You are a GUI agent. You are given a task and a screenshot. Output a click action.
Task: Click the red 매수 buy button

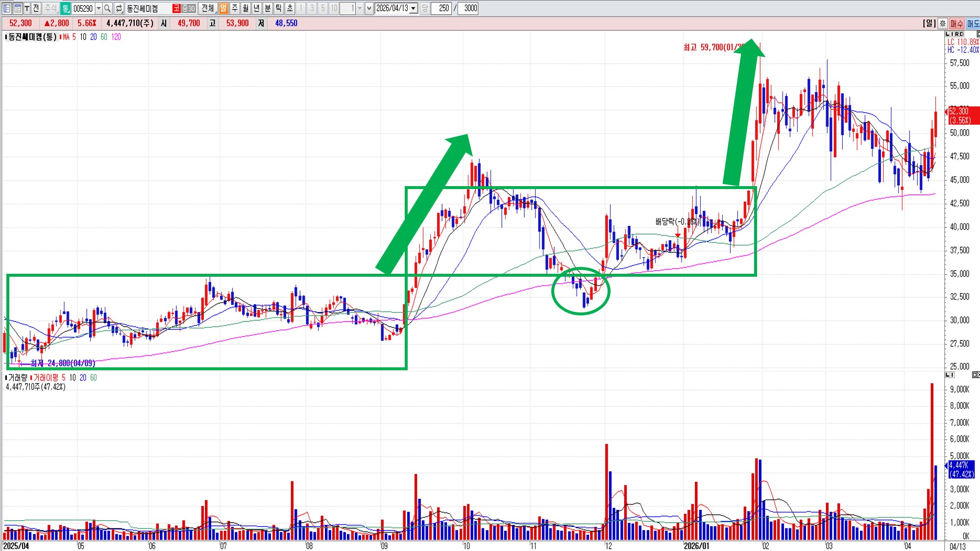956,23
